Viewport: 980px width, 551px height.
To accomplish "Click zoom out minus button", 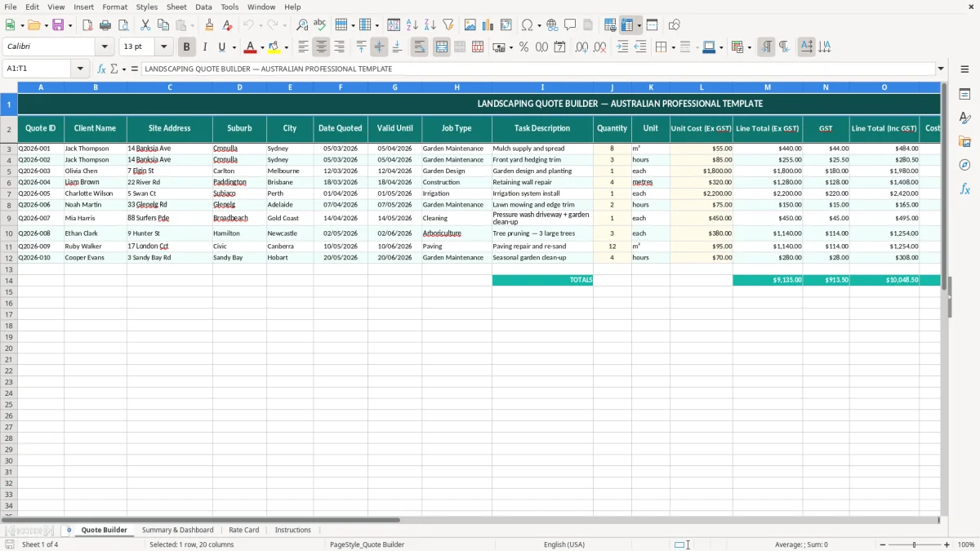I will [x=883, y=544].
